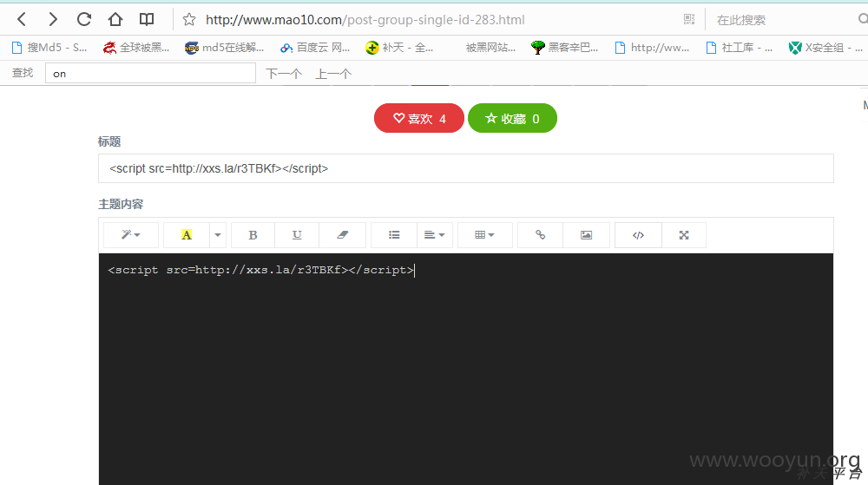The height and width of the screenshot is (485, 868).
Task: Click the find-in-page field containing 'on'
Action: pyautogui.click(x=150, y=73)
